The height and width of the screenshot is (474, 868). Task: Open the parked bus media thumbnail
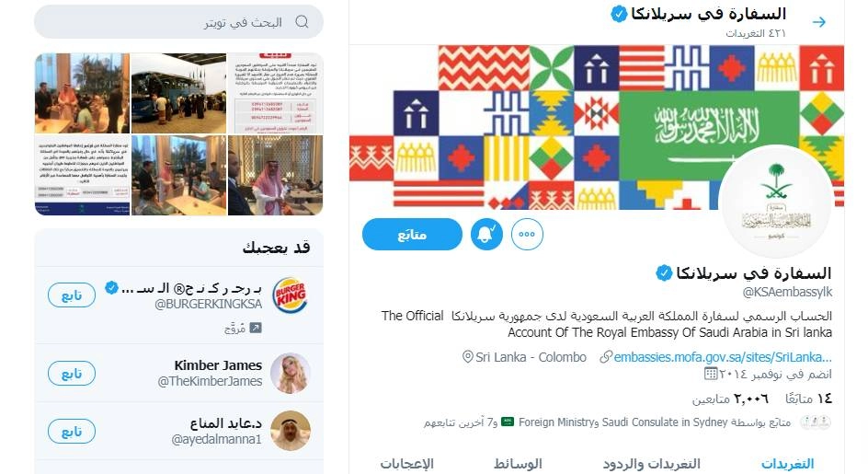pos(178,93)
